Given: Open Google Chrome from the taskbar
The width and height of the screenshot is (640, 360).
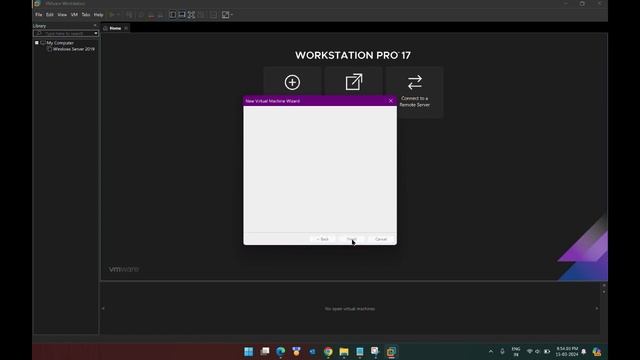Looking at the screenshot, I should coord(328,351).
